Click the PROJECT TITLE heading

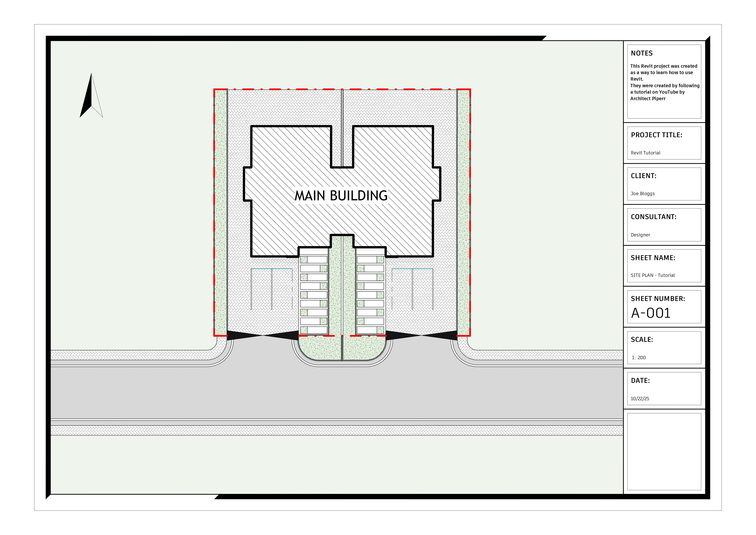(656, 135)
